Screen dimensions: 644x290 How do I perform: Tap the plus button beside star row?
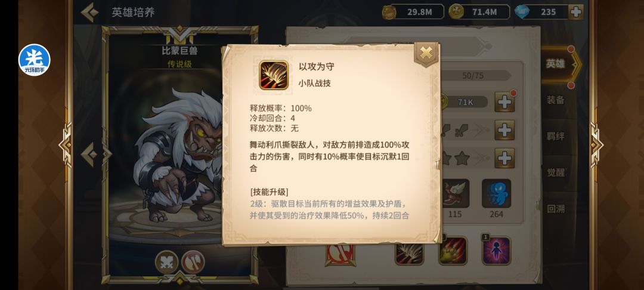point(504,158)
